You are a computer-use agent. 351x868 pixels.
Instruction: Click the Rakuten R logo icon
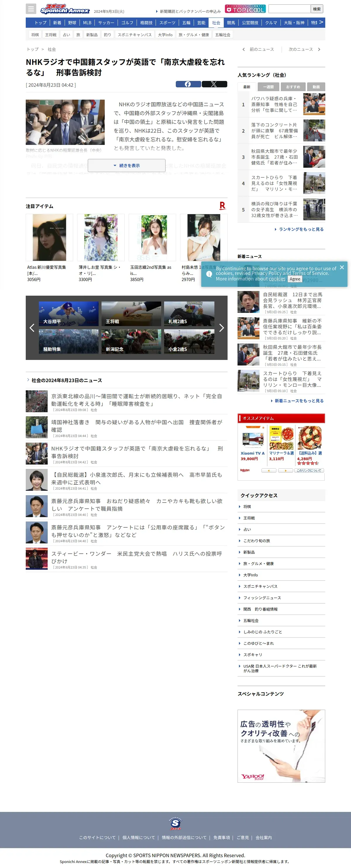[x=222, y=206]
